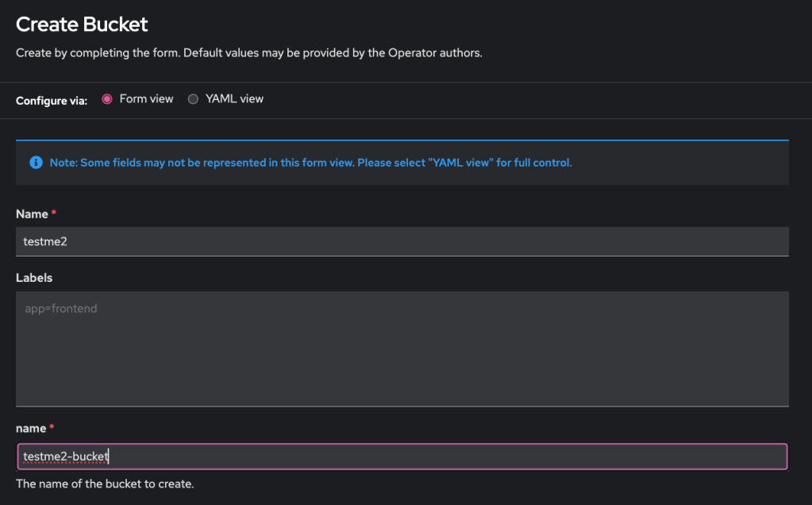Viewport: 812px width, 505px height.
Task: Click the description text about Operator authors
Action: pos(249,53)
